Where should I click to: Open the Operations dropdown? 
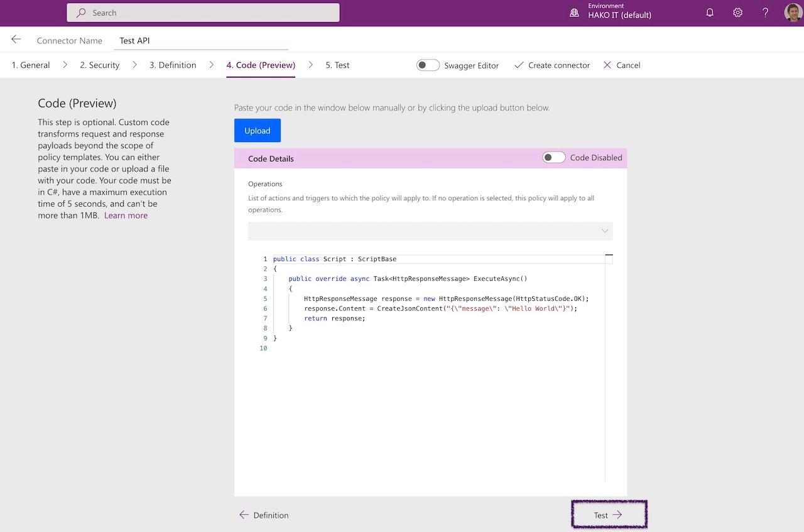click(x=430, y=231)
